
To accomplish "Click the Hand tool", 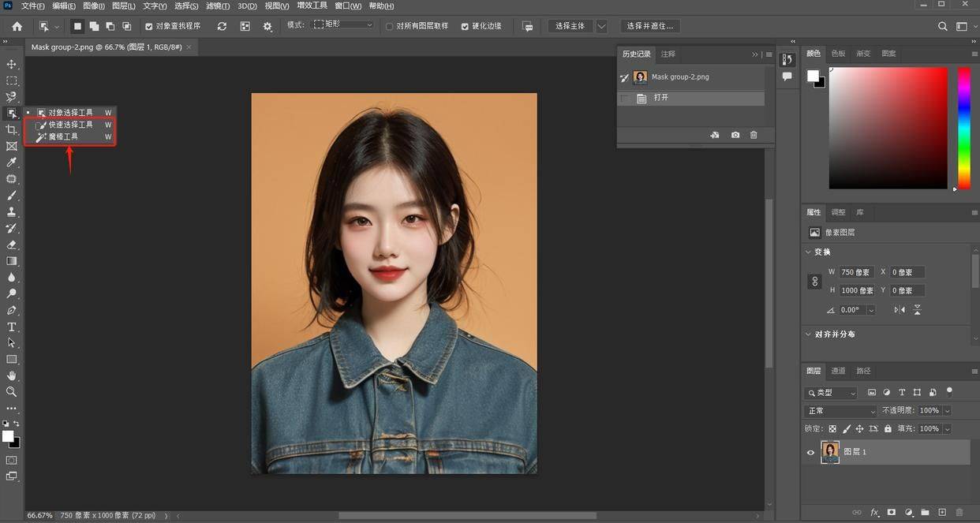I will coord(12,375).
